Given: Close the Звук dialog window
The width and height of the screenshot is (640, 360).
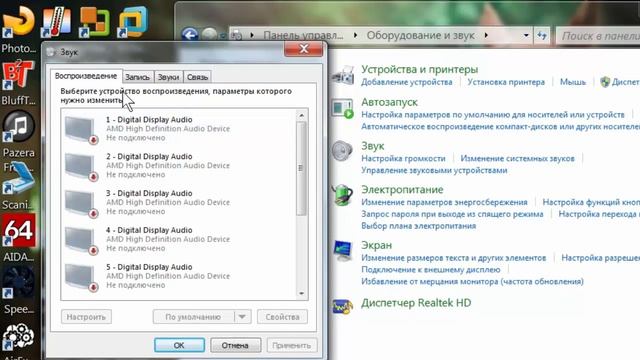Looking at the screenshot, I should [x=303, y=49].
